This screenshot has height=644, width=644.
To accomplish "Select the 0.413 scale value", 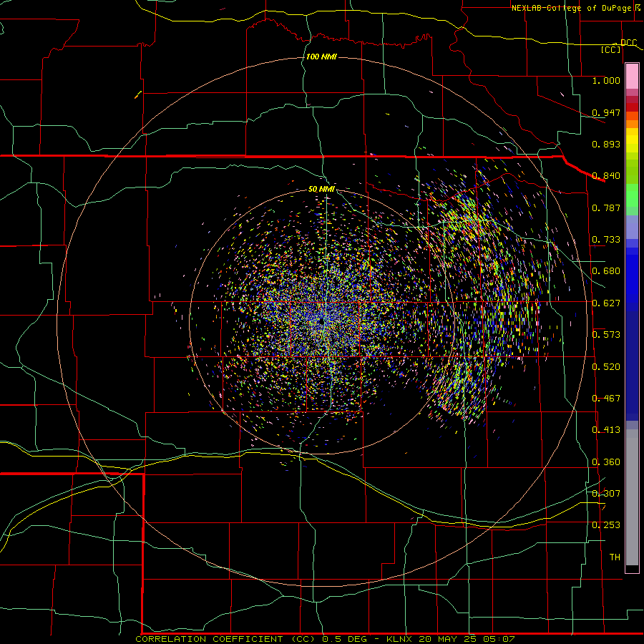I will click(606, 430).
